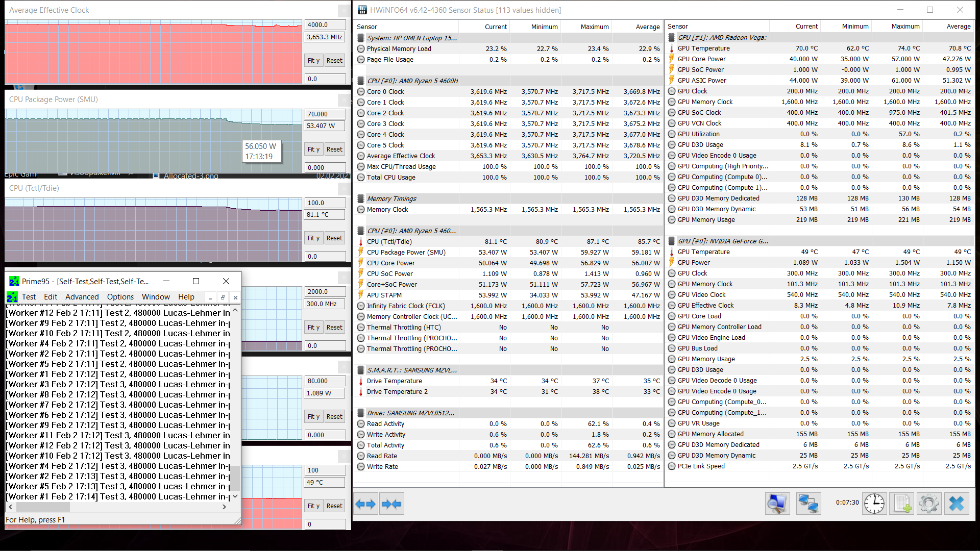The width and height of the screenshot is (980, 551).
Task: Click the thermometer icon beside CPU (Tctl/Tdie)
Action: (x=361, y=242)
